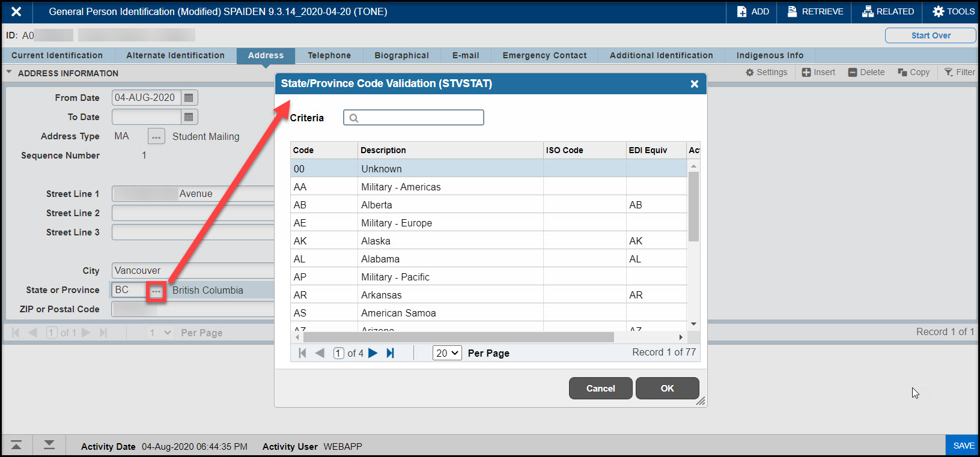Image resolution: width=980 pixels, height=457 pixels.
Task: Collapse the Address Information section
Action: click(9, 73)
